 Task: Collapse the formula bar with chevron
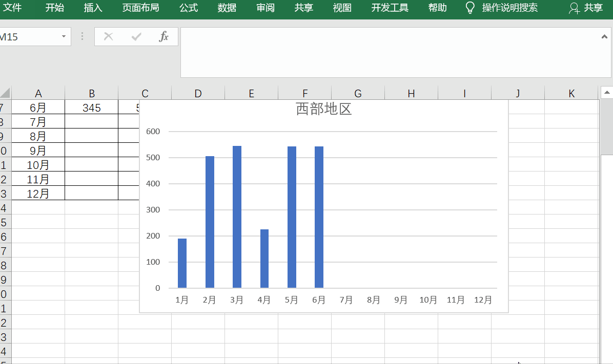pyautogui.click(x=604, y=36)
